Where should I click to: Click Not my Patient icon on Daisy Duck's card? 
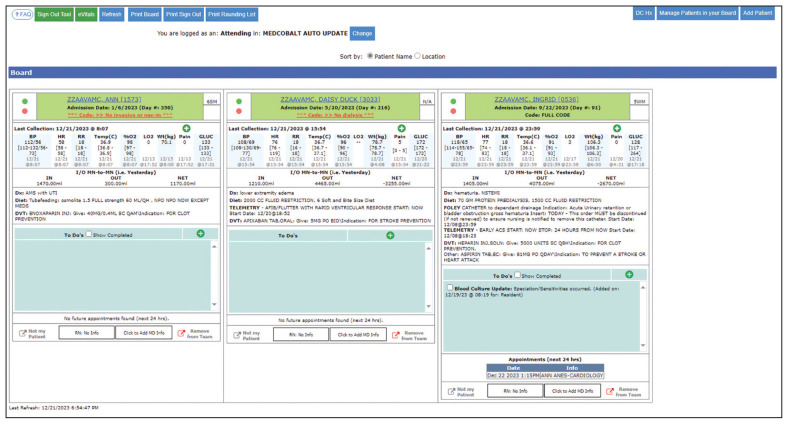(x=237, y=335)
